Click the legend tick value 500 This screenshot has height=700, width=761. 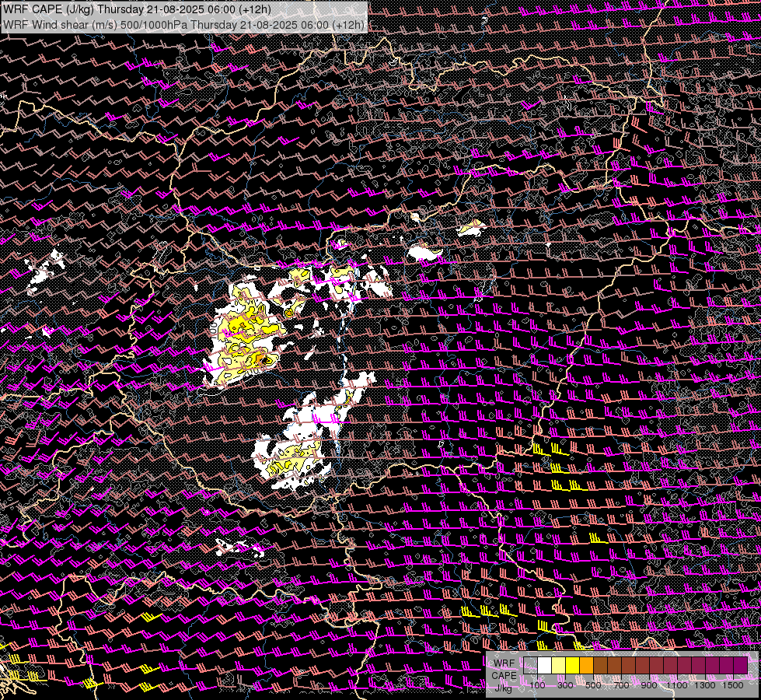[x=593, y=685]
